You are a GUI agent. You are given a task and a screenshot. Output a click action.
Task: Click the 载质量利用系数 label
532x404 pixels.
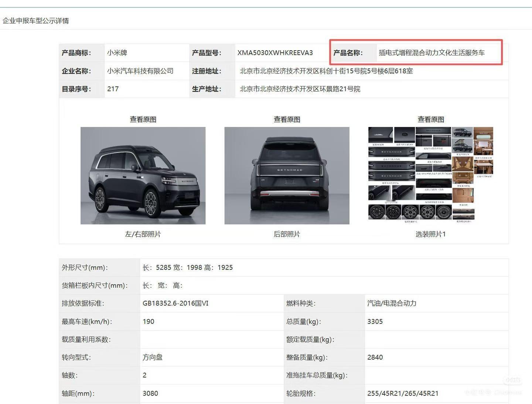(86, 339)
